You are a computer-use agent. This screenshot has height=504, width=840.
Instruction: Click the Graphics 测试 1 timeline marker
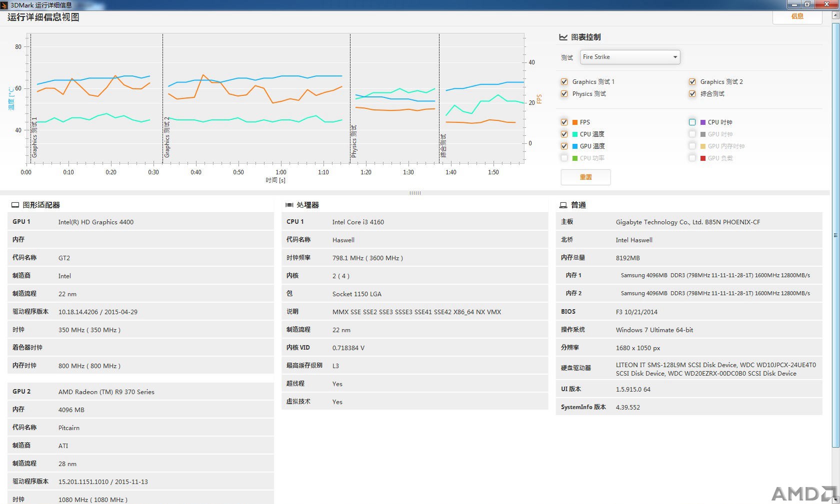coord(34,137)
